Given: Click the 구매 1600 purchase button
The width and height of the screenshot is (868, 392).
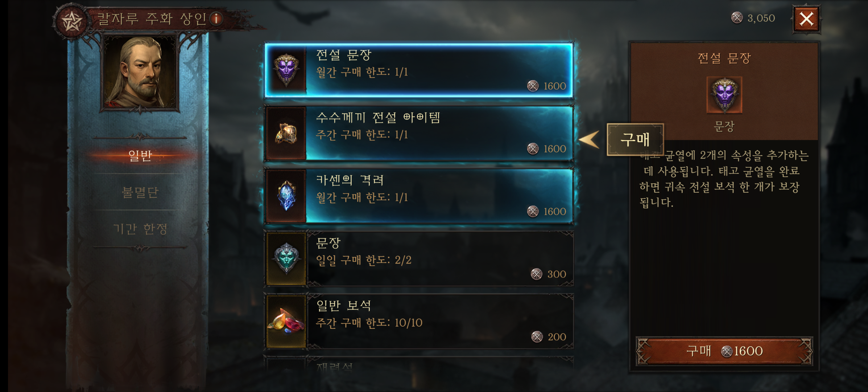Looking at the screenshot, I should point(724,351).
